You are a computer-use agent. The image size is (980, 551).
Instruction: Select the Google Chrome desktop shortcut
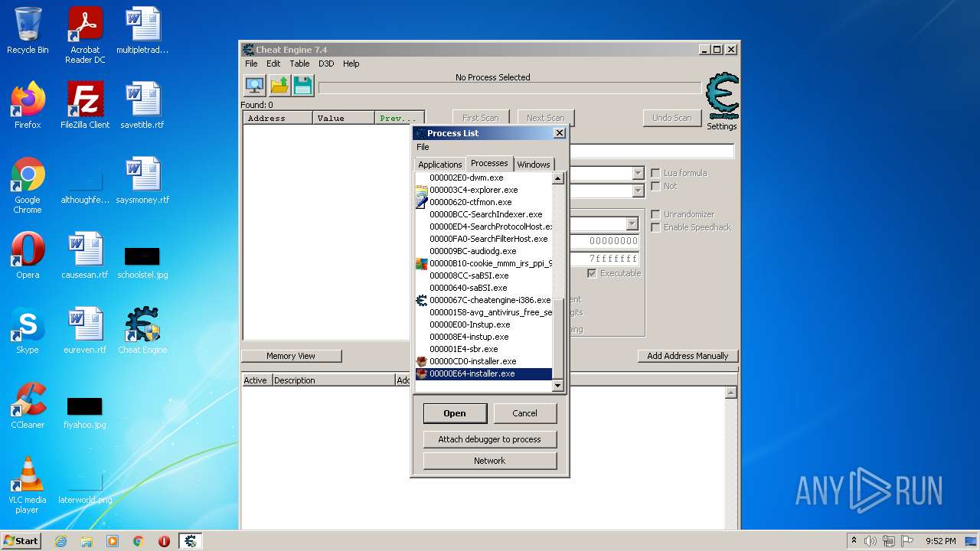(x=28, y=185)
